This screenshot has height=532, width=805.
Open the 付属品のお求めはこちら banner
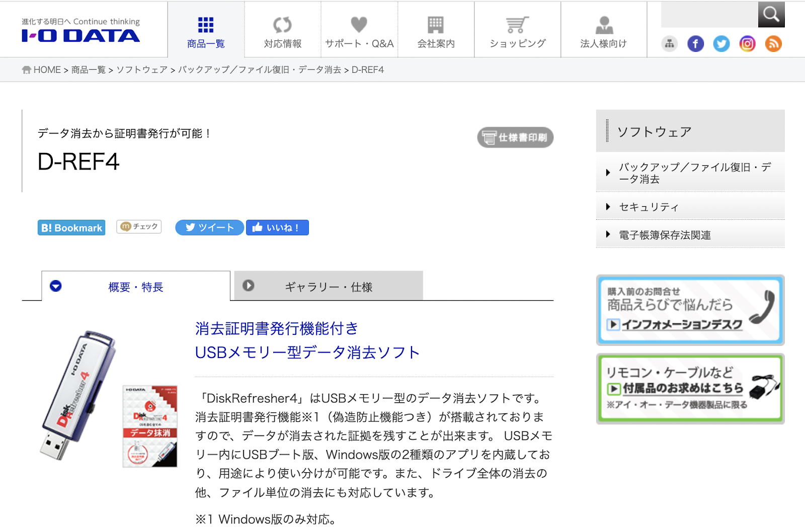[x=690, y=389]
